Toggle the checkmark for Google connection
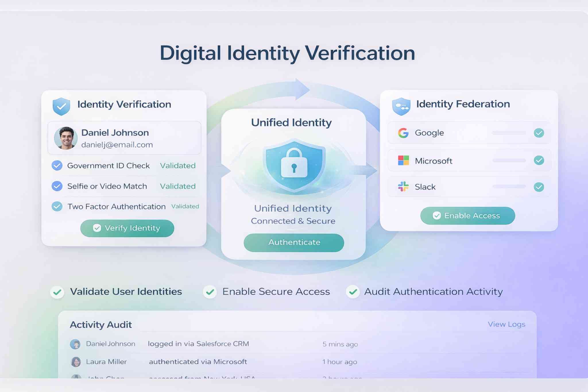The height and width of the screenshot is (392, 588). [539, 133]
